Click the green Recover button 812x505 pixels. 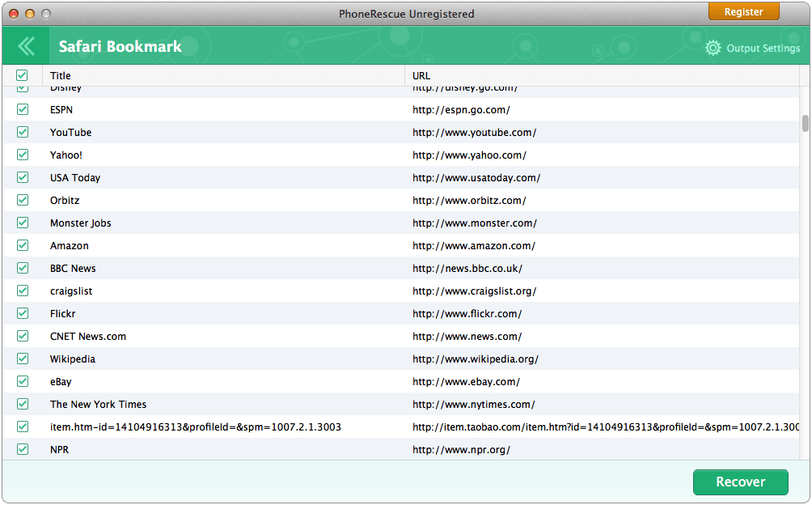[741, 482]
